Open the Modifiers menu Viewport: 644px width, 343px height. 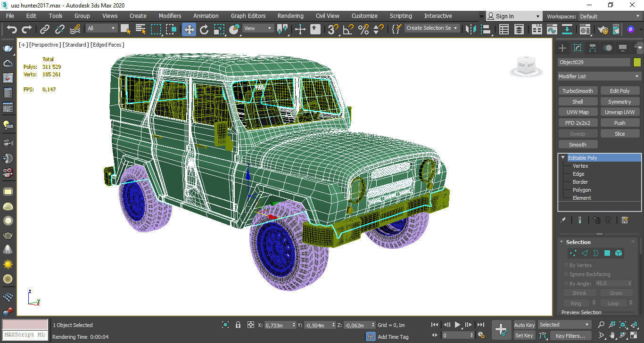170,16
